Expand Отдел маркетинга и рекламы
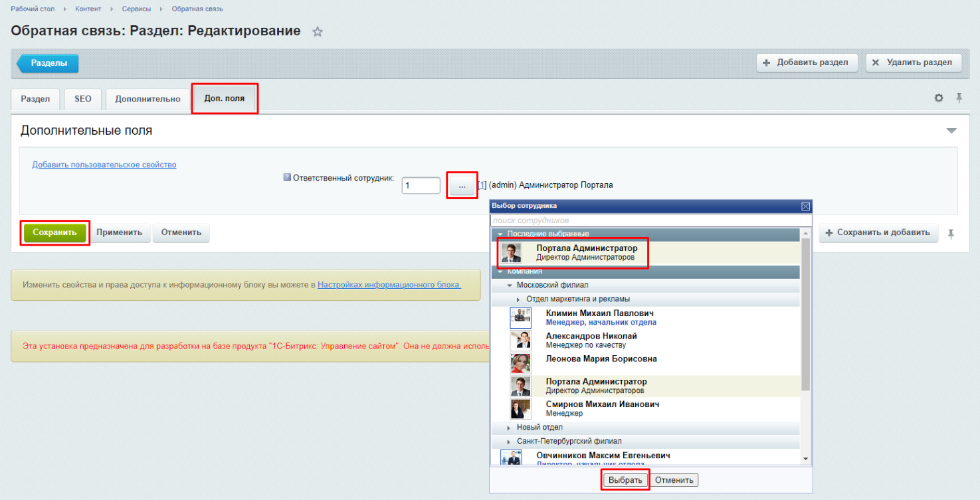 tap(519, 299)
